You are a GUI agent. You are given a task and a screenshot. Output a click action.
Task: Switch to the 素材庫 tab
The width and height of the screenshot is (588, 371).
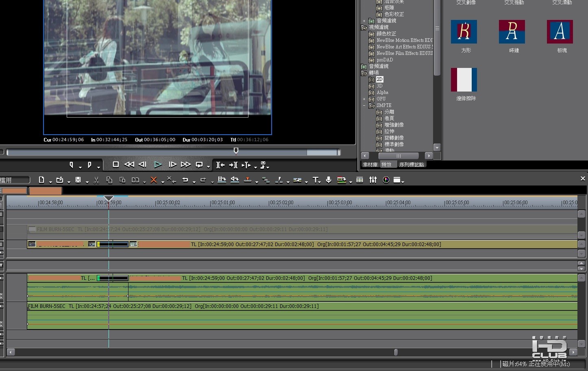370,164
